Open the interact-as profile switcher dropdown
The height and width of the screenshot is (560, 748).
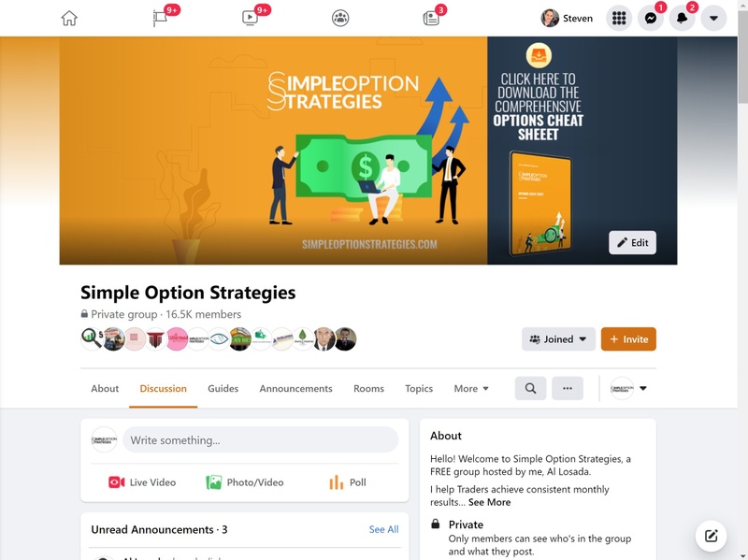click(628, 388)
